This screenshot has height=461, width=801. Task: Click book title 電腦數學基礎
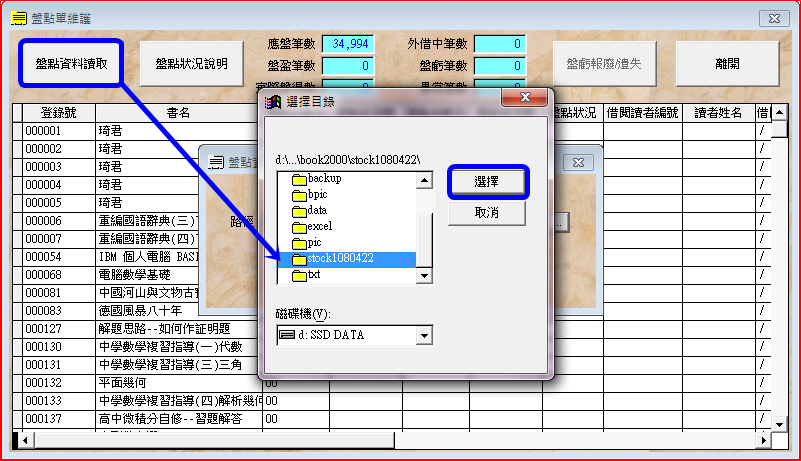tap(134, 275)
